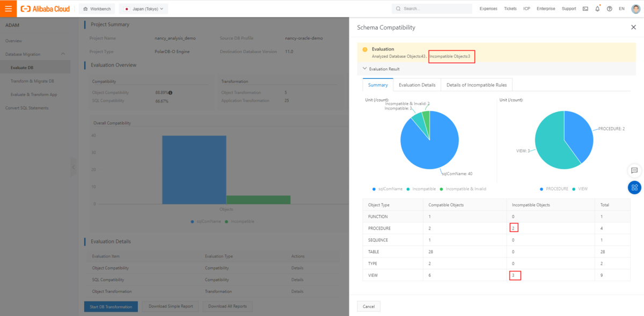Toggle the sqlComName legend under the bar chart
This screenshot has width=644, height=316.
tap(206, 221)
